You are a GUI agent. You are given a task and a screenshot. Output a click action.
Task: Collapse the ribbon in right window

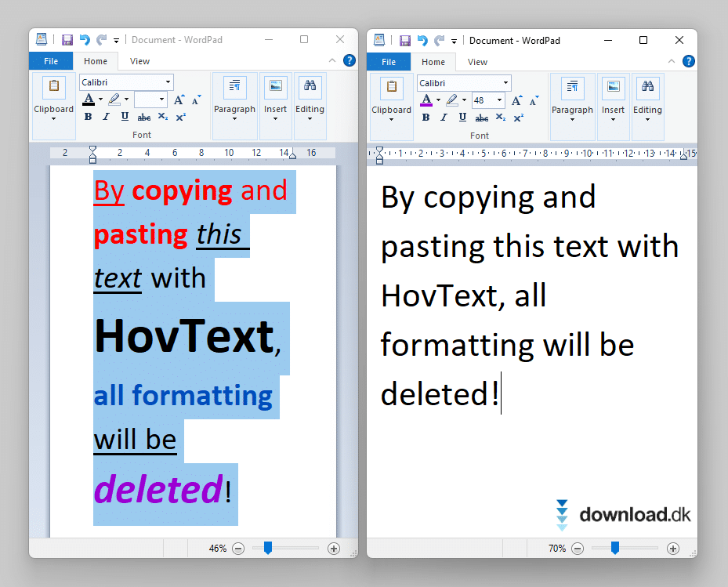[672, 61]
